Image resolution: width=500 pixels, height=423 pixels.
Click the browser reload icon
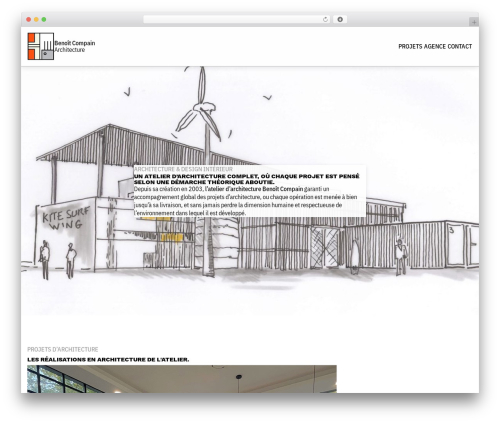pos(325,20)
